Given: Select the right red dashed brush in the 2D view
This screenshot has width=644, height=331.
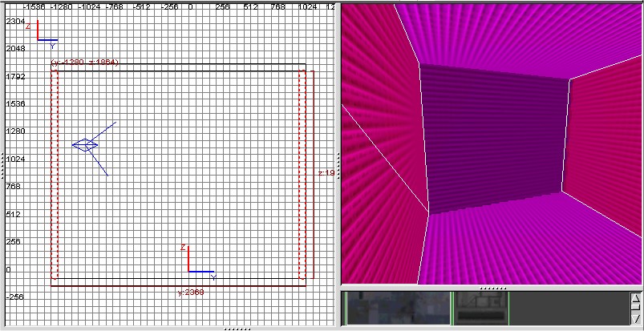Looking at the screenshot, I should pos(303,176).
